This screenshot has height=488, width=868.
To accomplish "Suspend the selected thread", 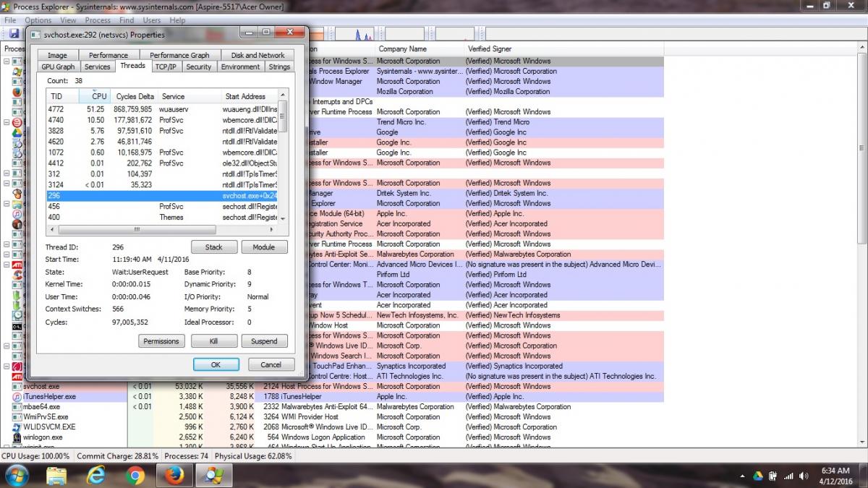I will [264, 341].
